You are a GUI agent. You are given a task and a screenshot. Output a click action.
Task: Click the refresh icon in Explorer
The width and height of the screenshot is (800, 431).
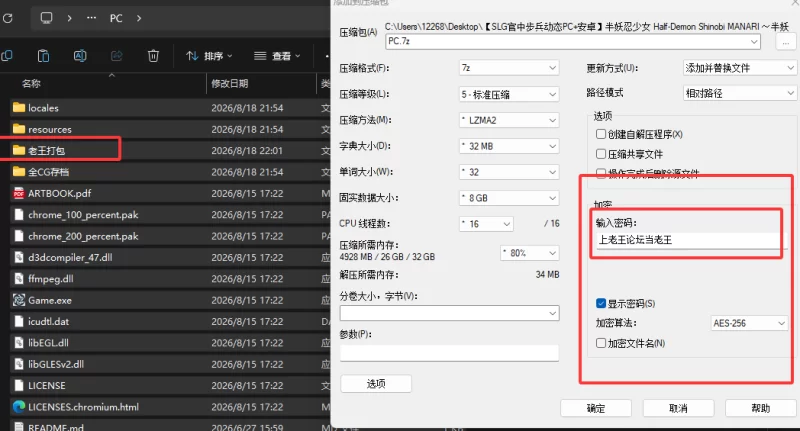pos(7,18)
